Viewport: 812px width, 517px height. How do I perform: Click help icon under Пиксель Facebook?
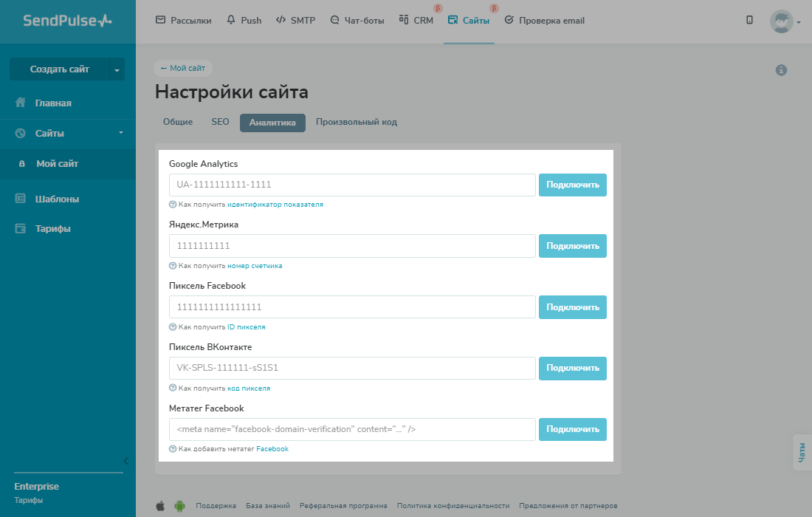[173, 327]
